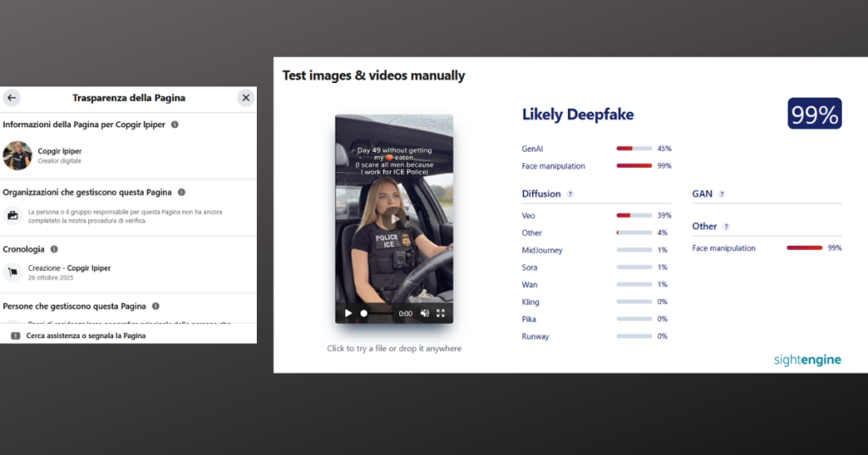Click the help icon beside Other heading
Viewport: 868px width, 455px height.
pos(726,226)
